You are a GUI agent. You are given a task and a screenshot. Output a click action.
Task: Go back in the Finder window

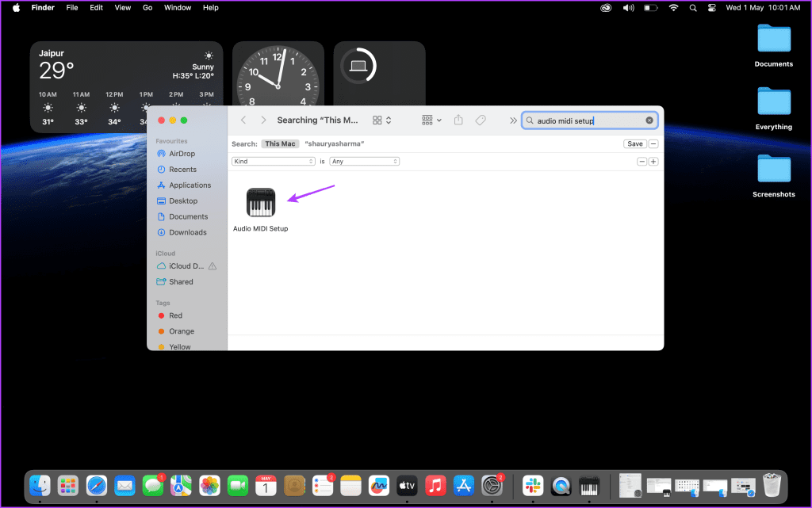point(243,120)
